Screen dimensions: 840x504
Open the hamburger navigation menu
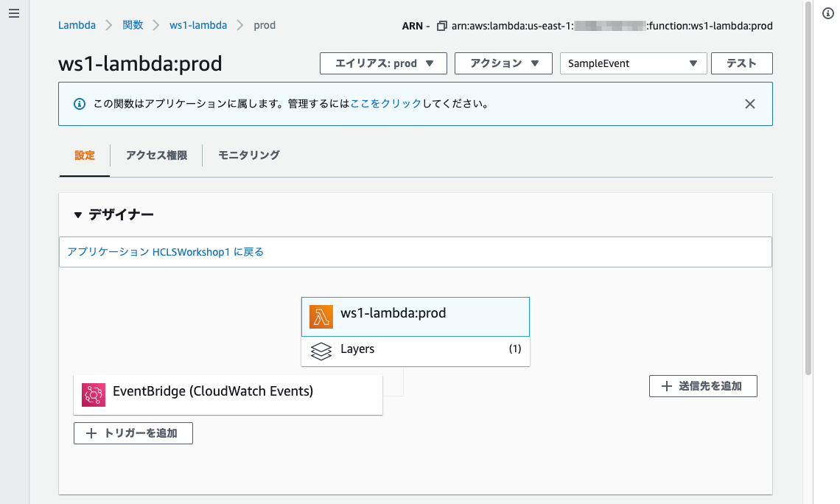pyautogui.click(x=14, y=13)
